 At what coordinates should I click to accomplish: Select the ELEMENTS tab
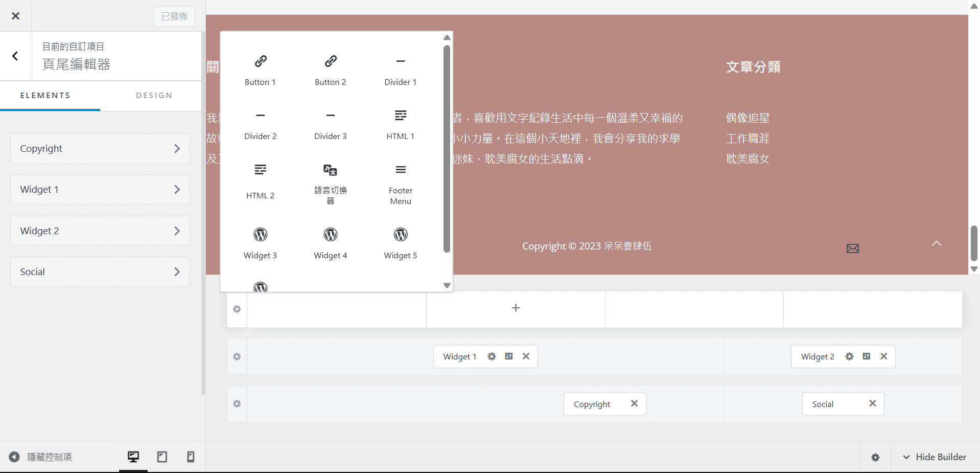(45, 96)
